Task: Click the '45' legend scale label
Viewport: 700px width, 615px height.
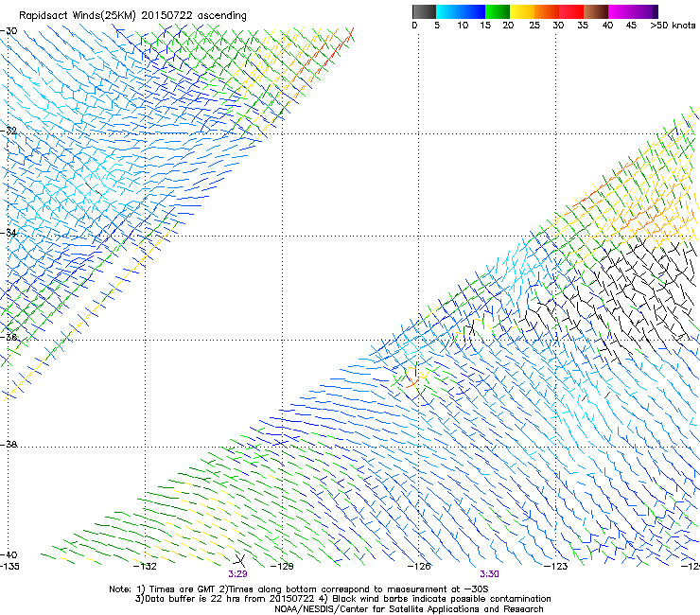Action: click(x=631, y=26)
